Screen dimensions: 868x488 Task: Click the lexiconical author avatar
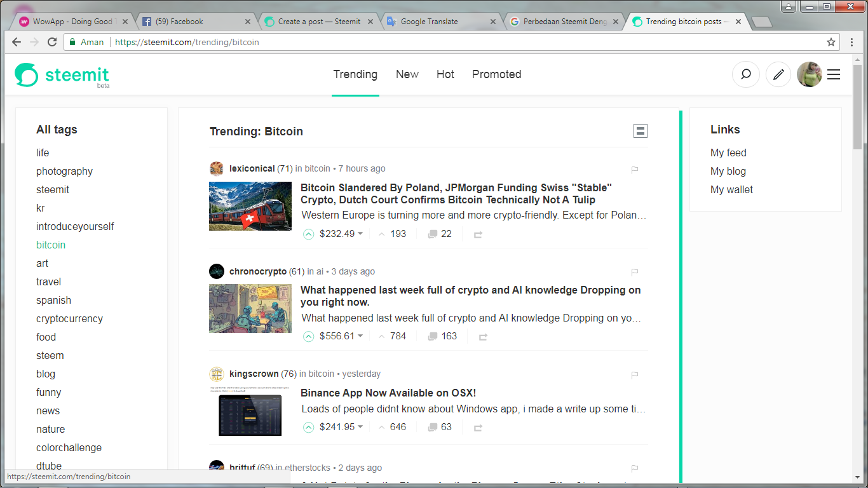tap(217, 169)
